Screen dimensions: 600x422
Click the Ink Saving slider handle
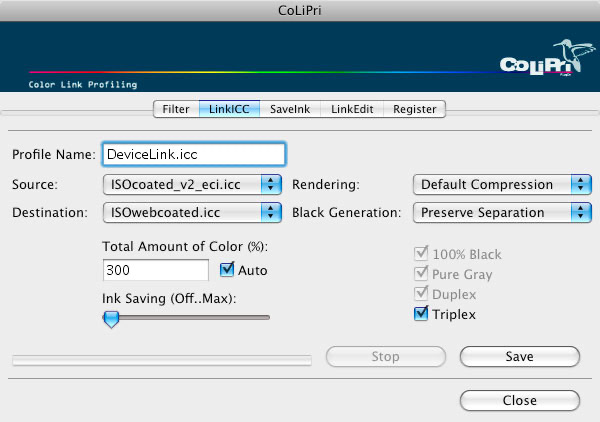click(111, 319)
